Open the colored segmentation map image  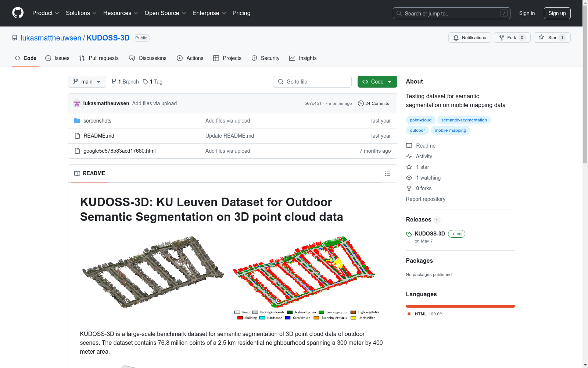pos(306,278)
